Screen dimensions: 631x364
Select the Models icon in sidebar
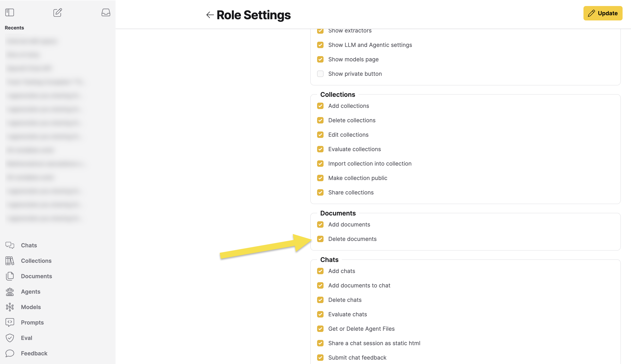coord(10,307)
